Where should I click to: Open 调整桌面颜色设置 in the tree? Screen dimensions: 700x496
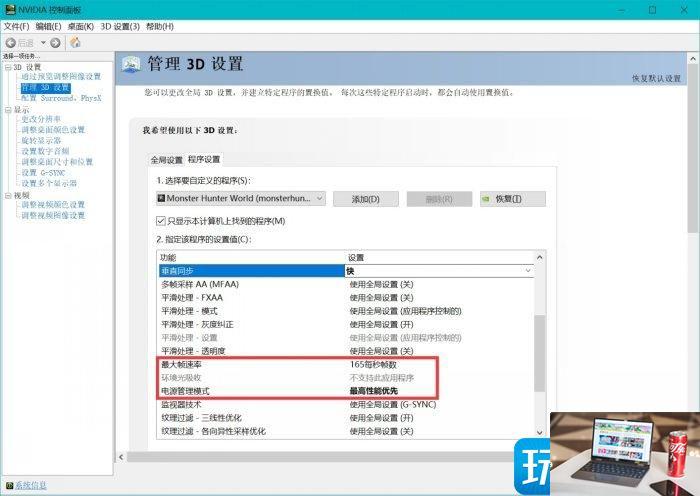point(53,130)
